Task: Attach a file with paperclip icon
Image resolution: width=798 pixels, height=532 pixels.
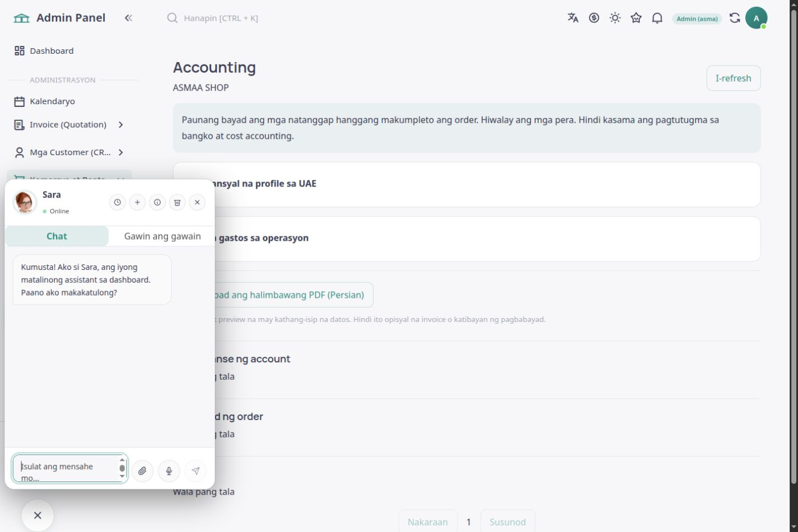Action: pos(142,471)
